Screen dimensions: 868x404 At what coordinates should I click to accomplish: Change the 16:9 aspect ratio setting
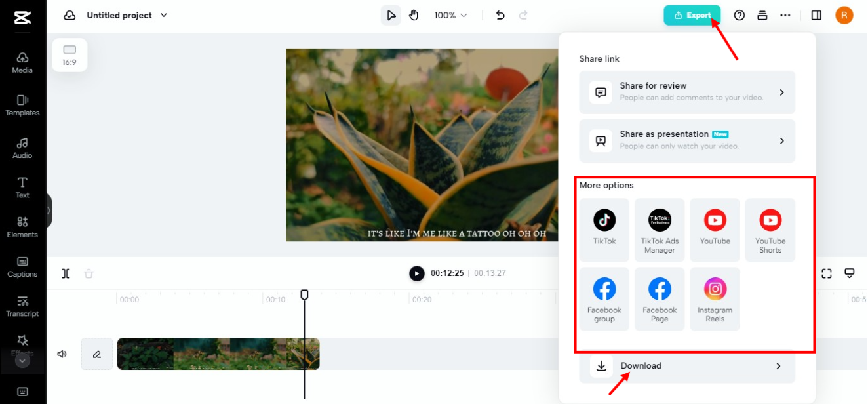coord(69,55)
